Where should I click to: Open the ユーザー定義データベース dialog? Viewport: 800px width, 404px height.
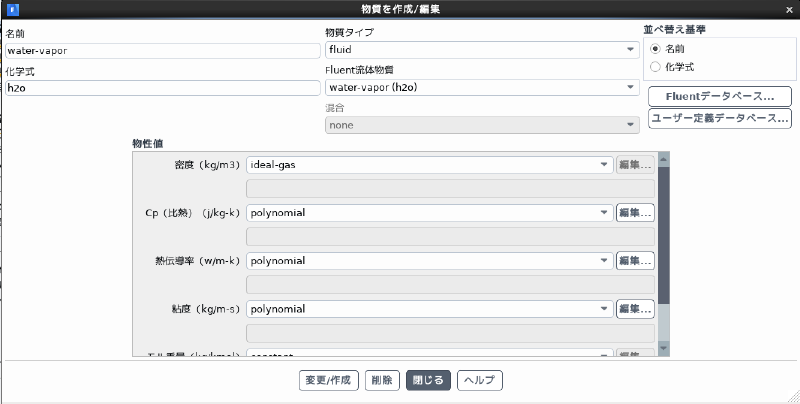pyautogui.click(x=720, y=119)
